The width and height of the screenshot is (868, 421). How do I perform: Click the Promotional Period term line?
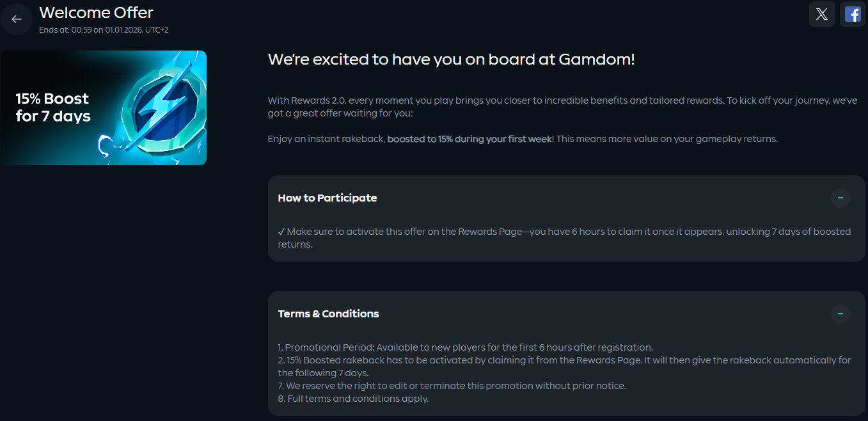click(x=465, y=347)
